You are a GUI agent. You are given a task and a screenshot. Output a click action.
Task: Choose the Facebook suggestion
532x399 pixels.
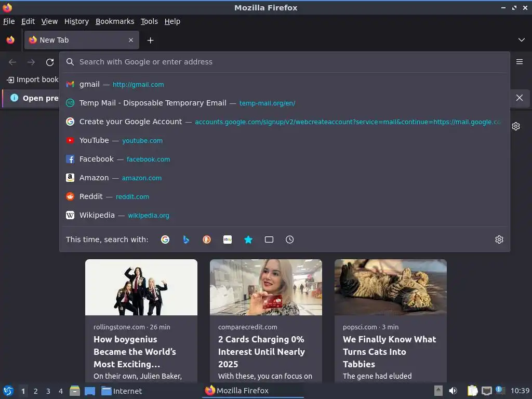pyautogui.click(x=284, y=159)
